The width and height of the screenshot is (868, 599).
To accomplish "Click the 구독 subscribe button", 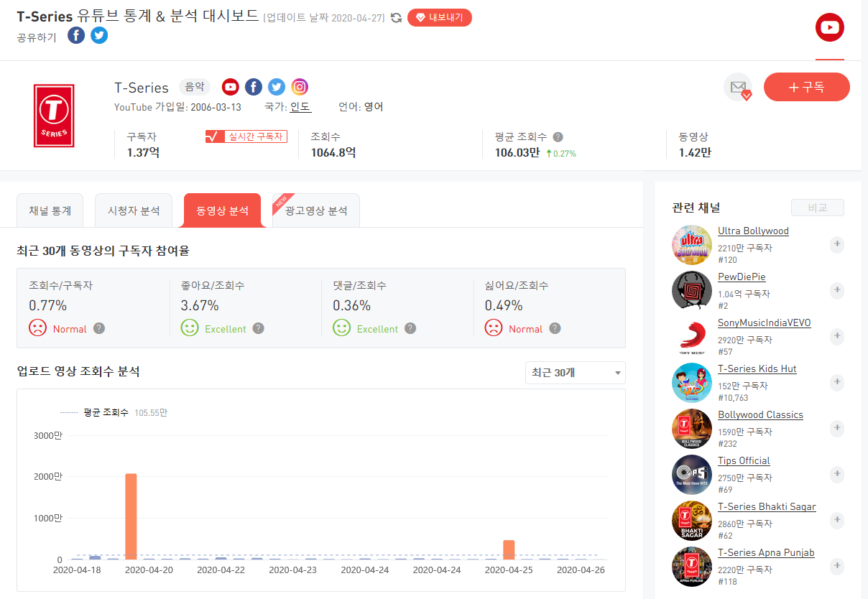I will [x=807, y=87].
